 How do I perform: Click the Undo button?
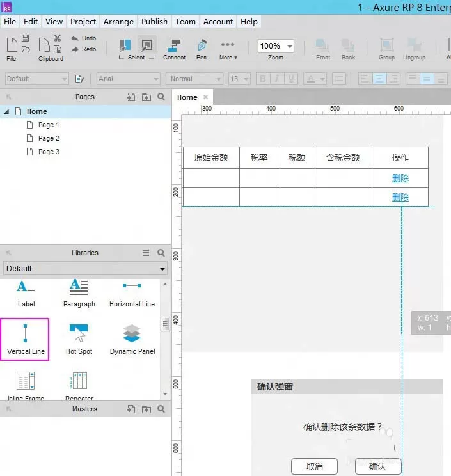coord(84,38)
